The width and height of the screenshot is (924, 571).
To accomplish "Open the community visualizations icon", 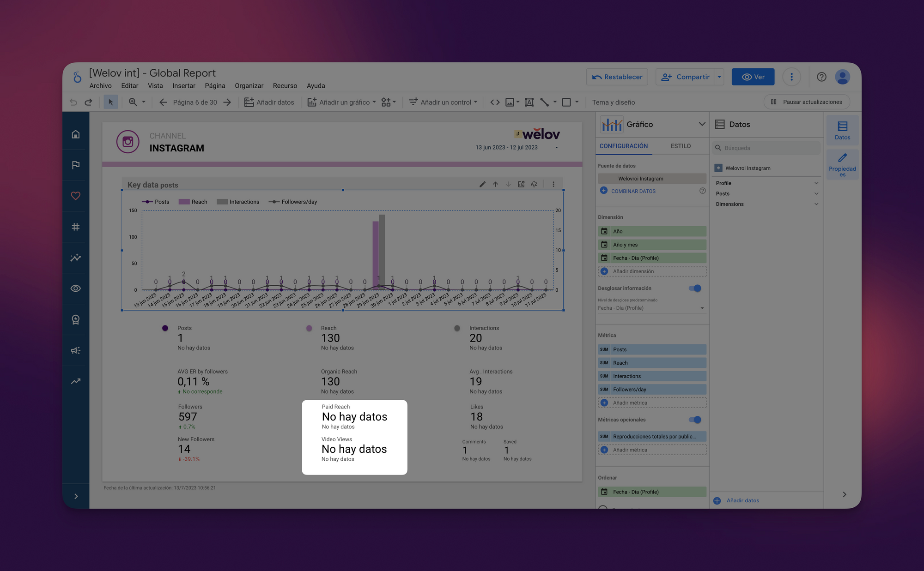I will (x=386, y=102).
